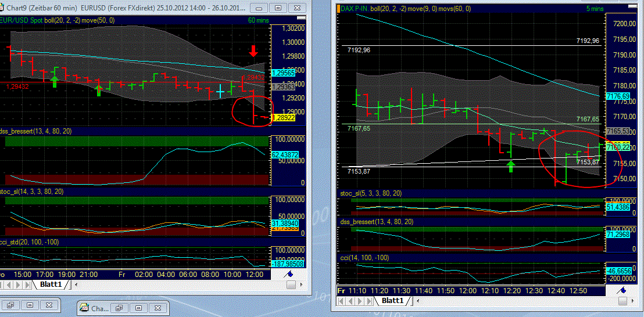Click the '60 mins' timeframe label

257,20
